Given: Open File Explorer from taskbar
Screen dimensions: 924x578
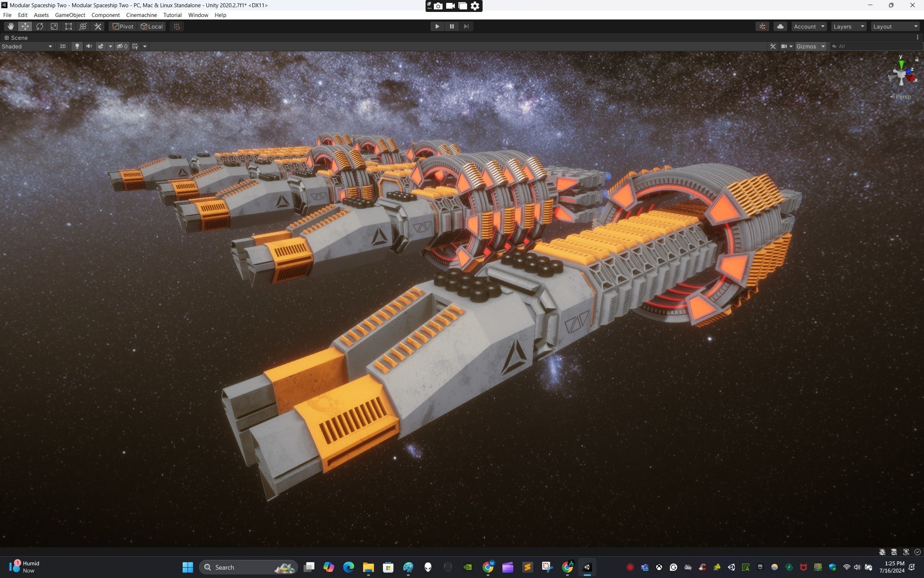Looking at the screenshot, I should [x=368, y=567].
